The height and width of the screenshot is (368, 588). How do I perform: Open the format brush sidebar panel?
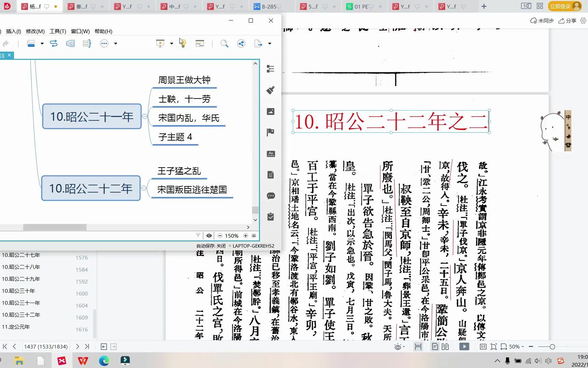coord(271,90)
